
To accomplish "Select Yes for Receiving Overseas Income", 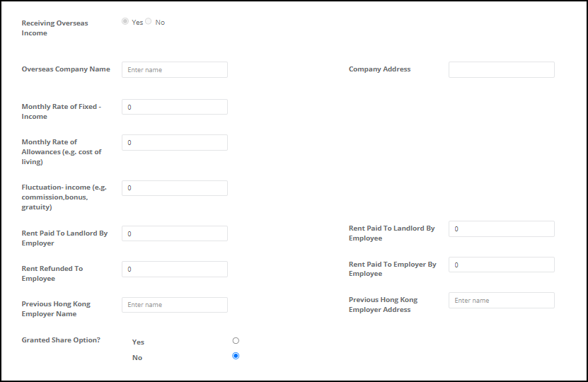I will click(x=125, y=21).
